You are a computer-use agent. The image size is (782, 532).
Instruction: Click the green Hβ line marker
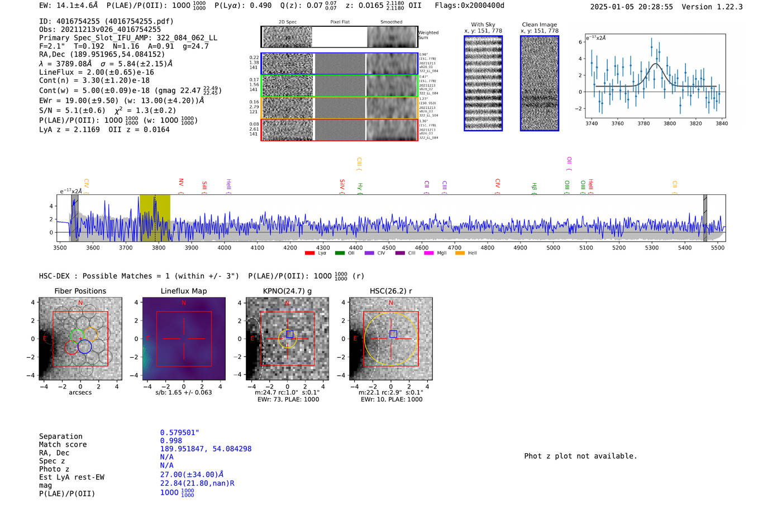tap(534, 189)
